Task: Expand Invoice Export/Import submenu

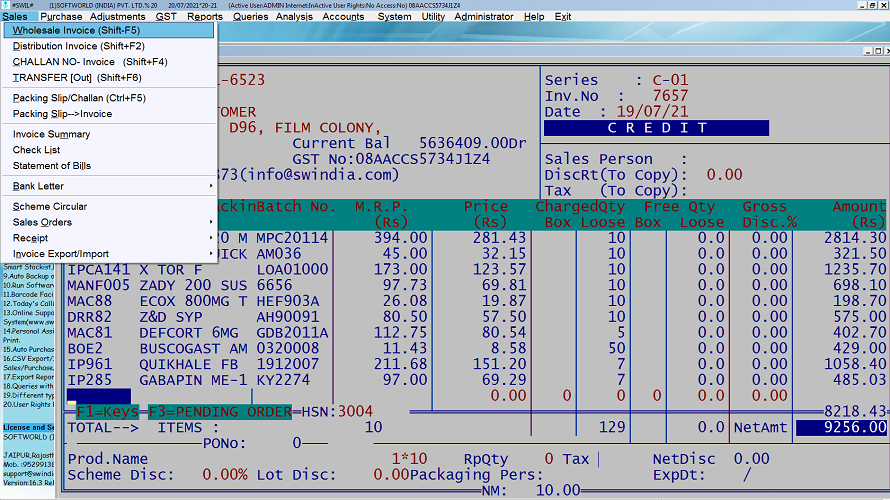Action: (61, 254)
